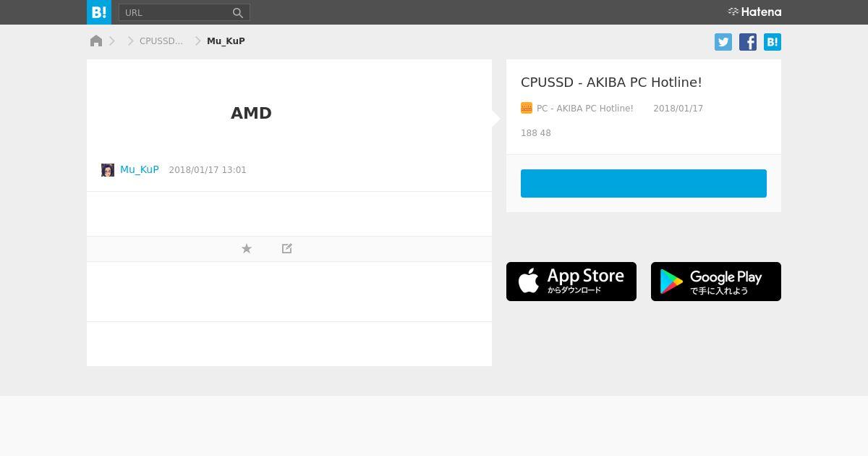Open the Hatena logo link
The height and width of the screenshot is (456, 868).
754,12
